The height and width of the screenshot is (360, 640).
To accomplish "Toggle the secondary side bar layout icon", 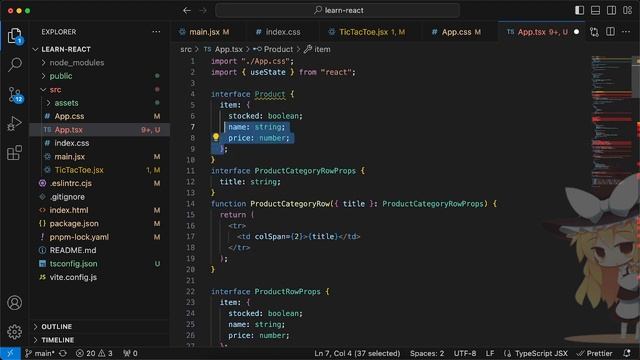I will 611,10.
